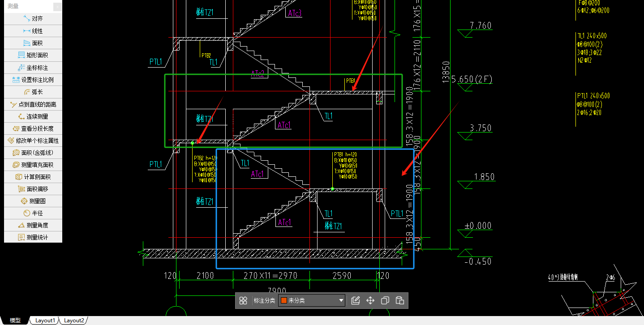The width and height of the screenshot is (644, 325).
Task: Choose the 面积 area measurement tool
Action: [x=33, y=43]
